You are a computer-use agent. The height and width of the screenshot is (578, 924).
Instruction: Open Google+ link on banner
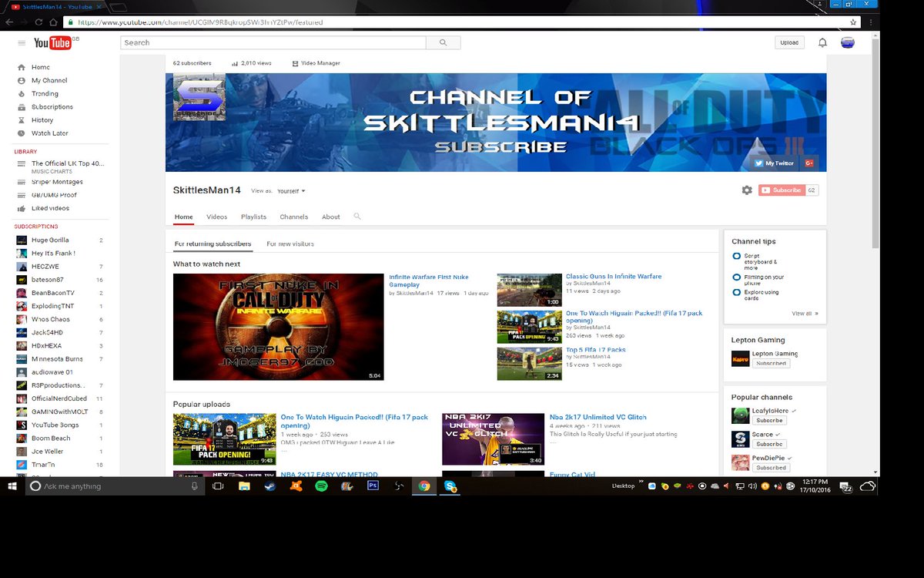pyautogui.click(x=809, y=163)
